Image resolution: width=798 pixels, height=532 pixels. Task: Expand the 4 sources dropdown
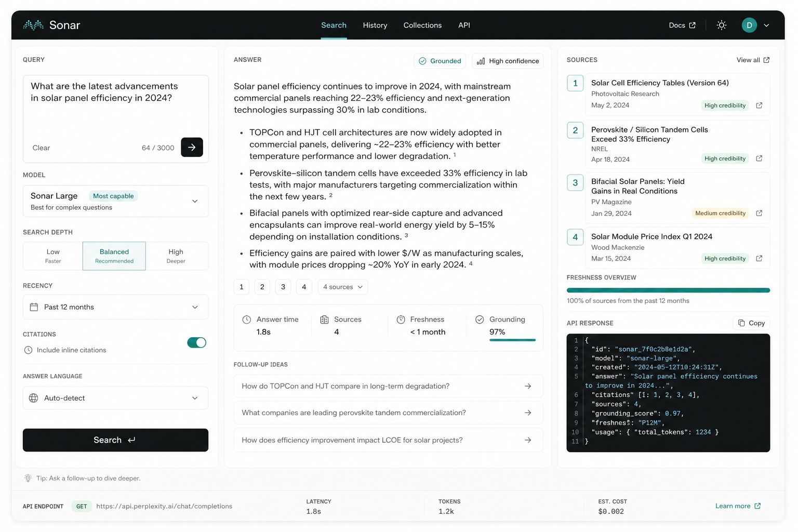pos(343,287)
